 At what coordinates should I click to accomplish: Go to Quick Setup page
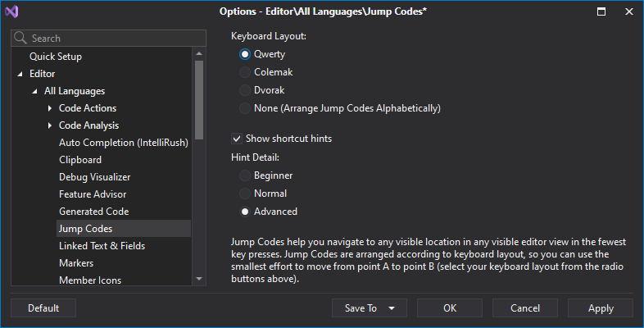point(56,57)
